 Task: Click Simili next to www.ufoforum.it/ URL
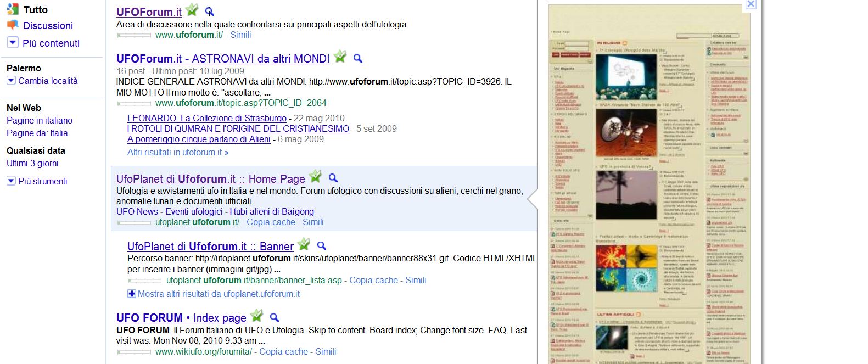click(240, 35)
